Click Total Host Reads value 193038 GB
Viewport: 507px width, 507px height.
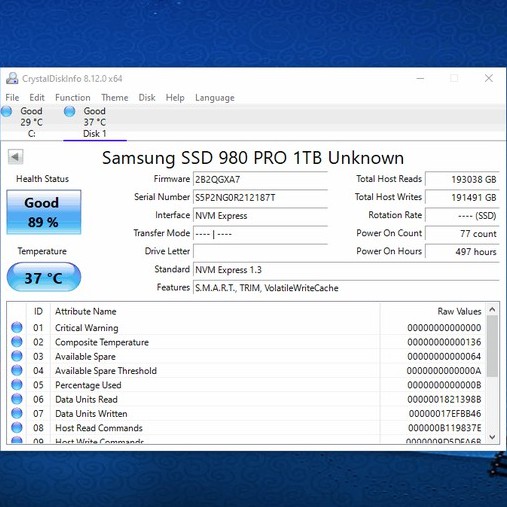(x=463, y=179)
